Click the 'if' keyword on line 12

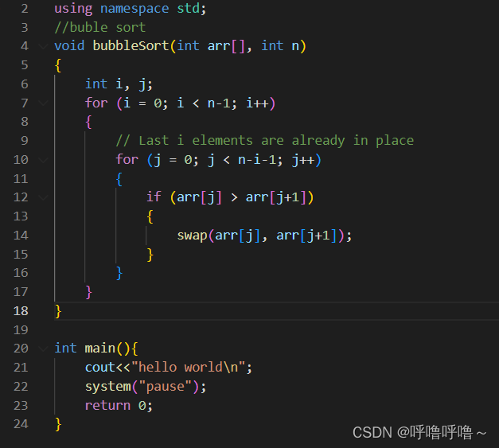click(x=154, y=197)
